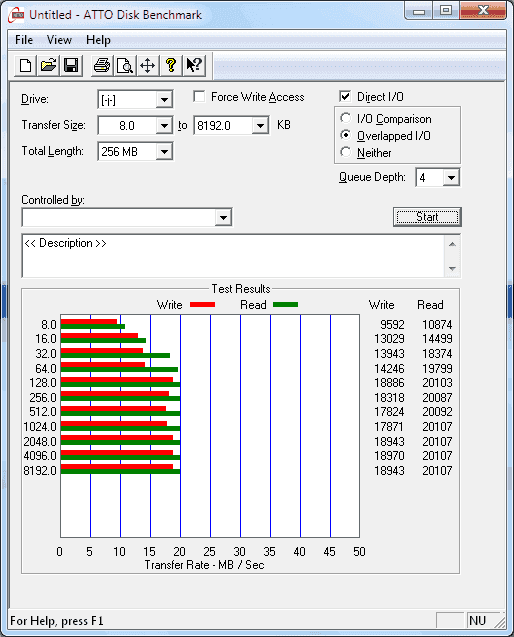Print the benchmark results

(x=102, y=65)
